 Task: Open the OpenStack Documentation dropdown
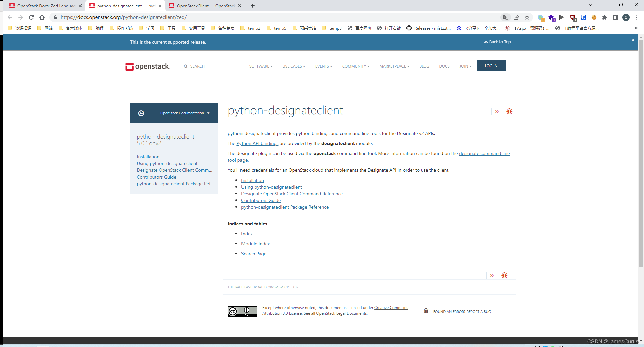[185, 113]
